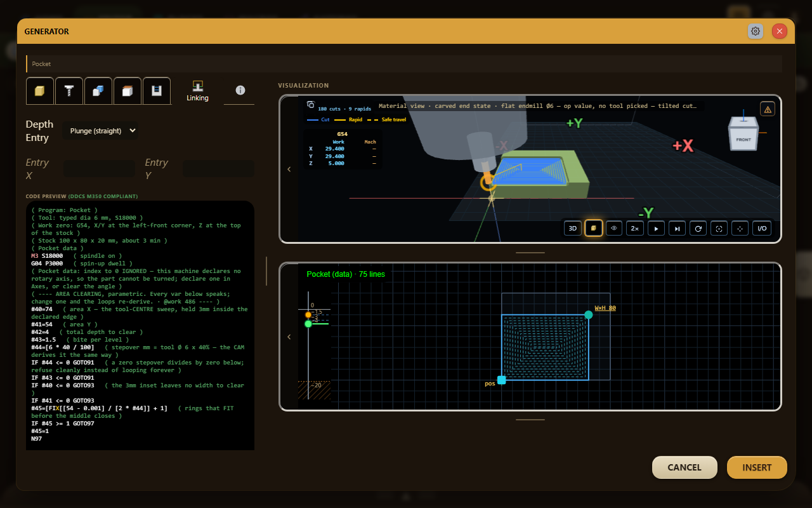The height and width of the screenshot is (508, 812).
Task: Collapse the visualization side panel chevron
Action: click(289, 169)
